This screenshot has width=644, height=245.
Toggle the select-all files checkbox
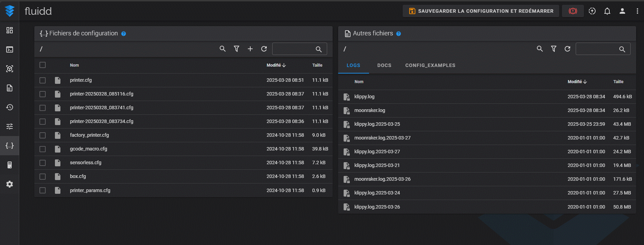click(x=43, y=65)
